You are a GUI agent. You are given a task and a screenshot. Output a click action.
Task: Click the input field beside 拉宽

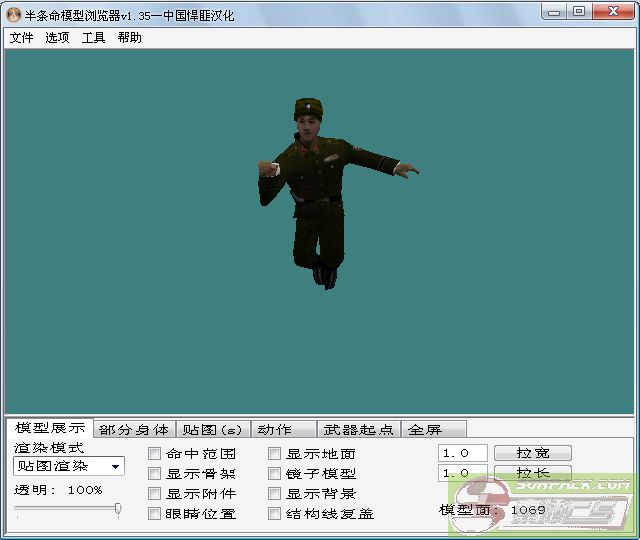click(x=462, y=453)
